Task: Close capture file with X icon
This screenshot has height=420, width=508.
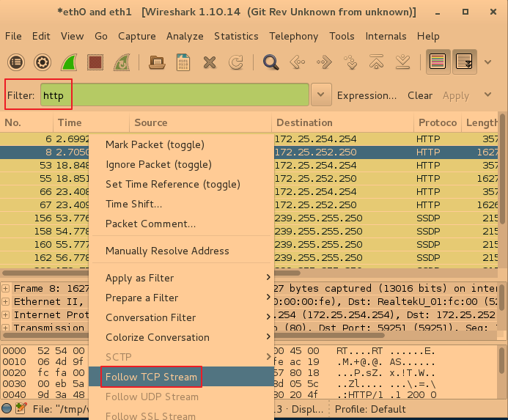Action: [x=210, y=62]
